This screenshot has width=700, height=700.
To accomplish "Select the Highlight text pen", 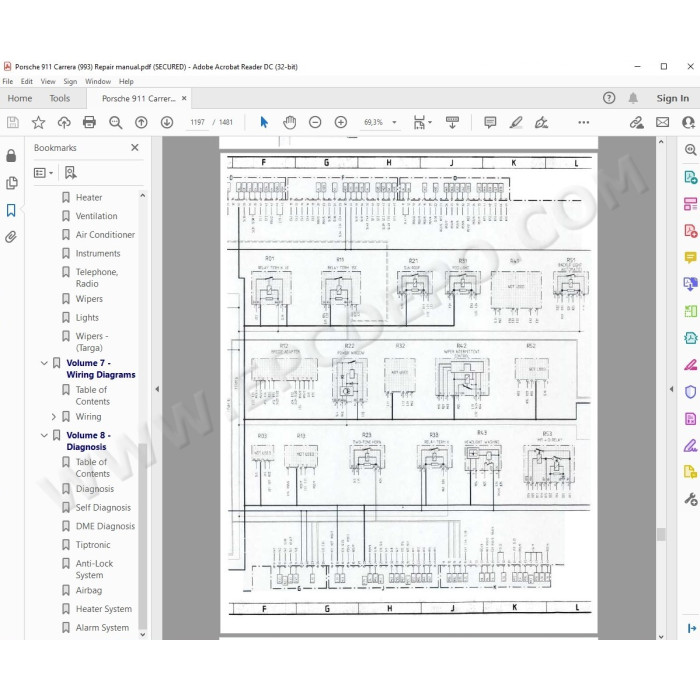I will point(516,122).
